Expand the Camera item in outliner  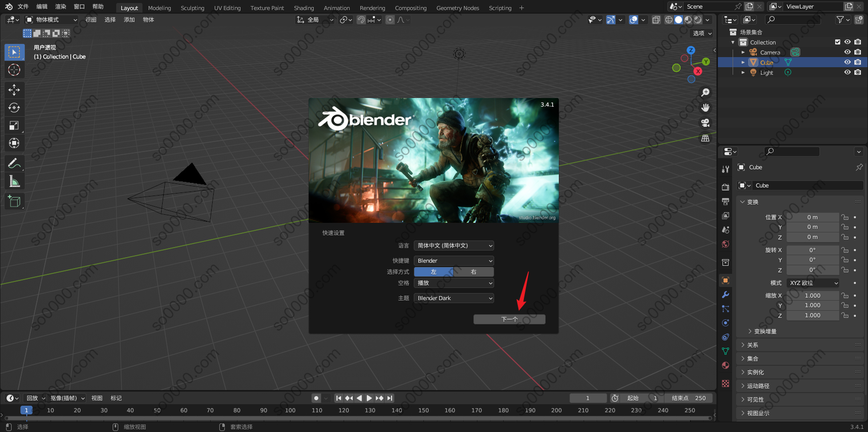pos(743,53)
